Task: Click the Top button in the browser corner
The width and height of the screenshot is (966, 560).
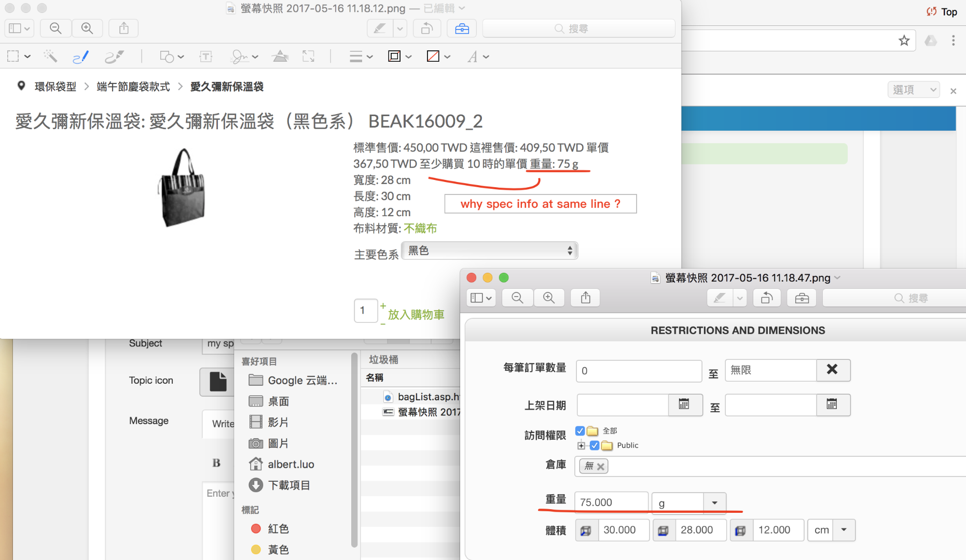Action: [x=942, y=12]
